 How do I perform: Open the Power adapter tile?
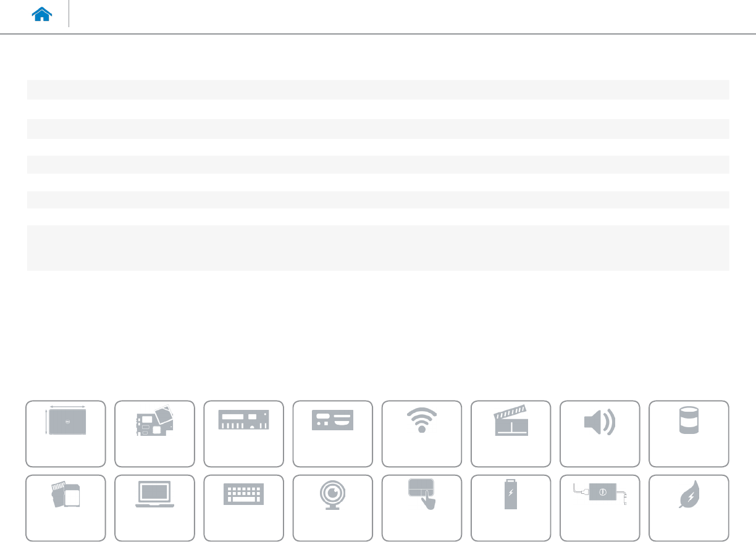[599, 507]
